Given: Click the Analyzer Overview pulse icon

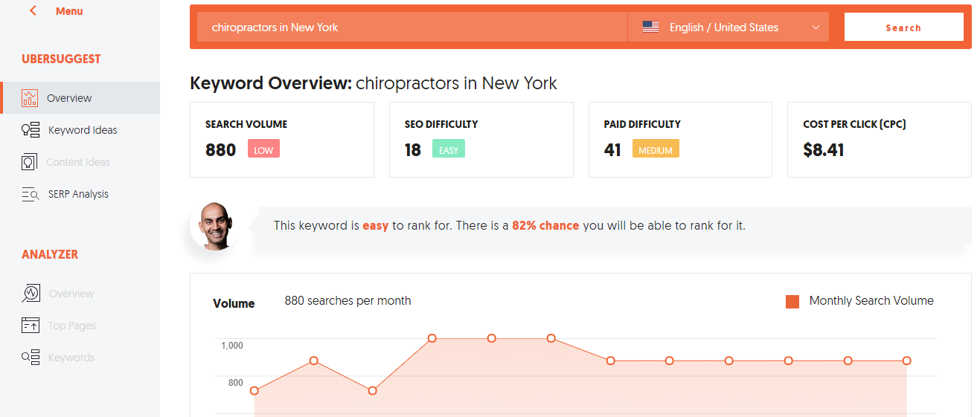Looking at the screenshot, I should point(31,294).
